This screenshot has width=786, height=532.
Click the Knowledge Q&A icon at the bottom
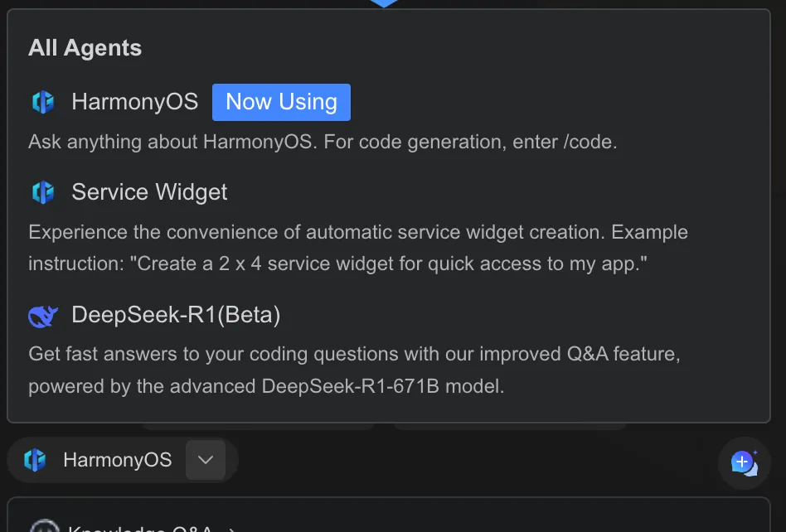[x=43, y=528]
